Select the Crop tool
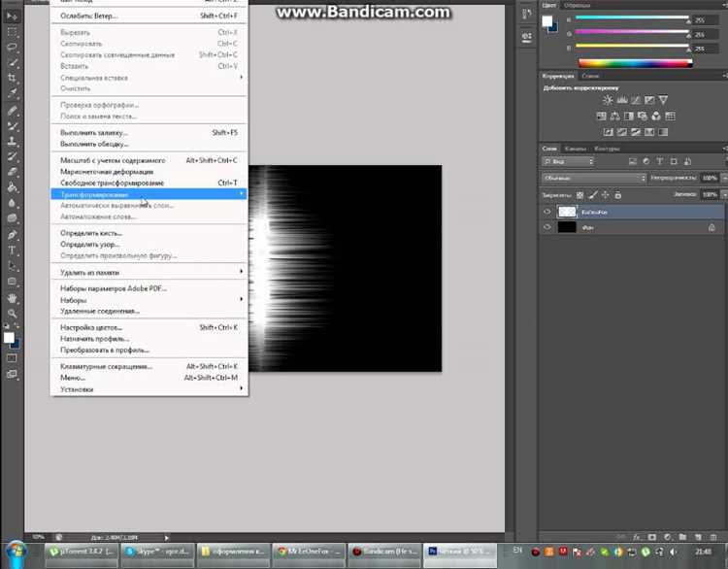The image size is (728, 569). [x=12, y=78]
